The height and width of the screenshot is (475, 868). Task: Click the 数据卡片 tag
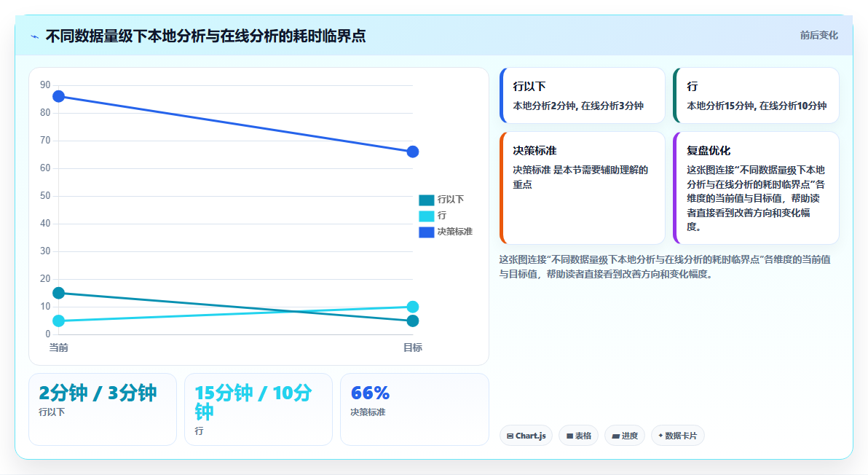pos(677,436)
